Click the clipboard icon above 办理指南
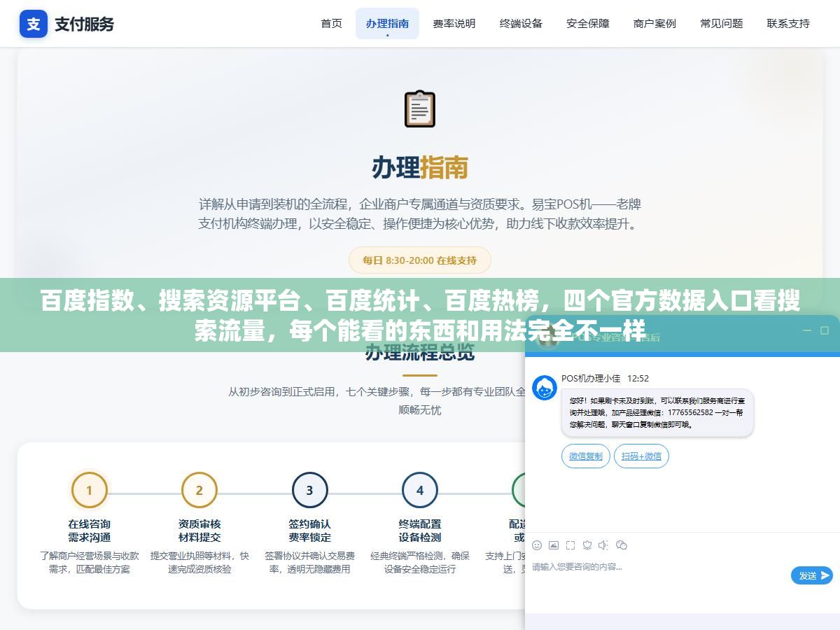The width and height of the screenshot is (840, 630). click(x=420, y=108)
